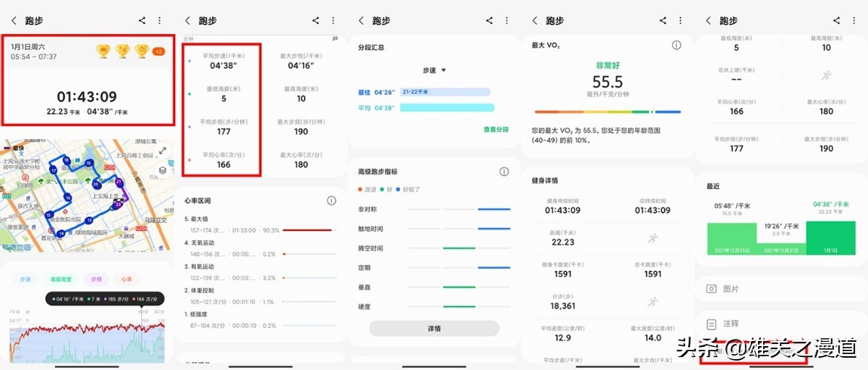Open info for 高级跑步指标 card
This screenshot has width=868, height=370.
click(x=504, y=172)
